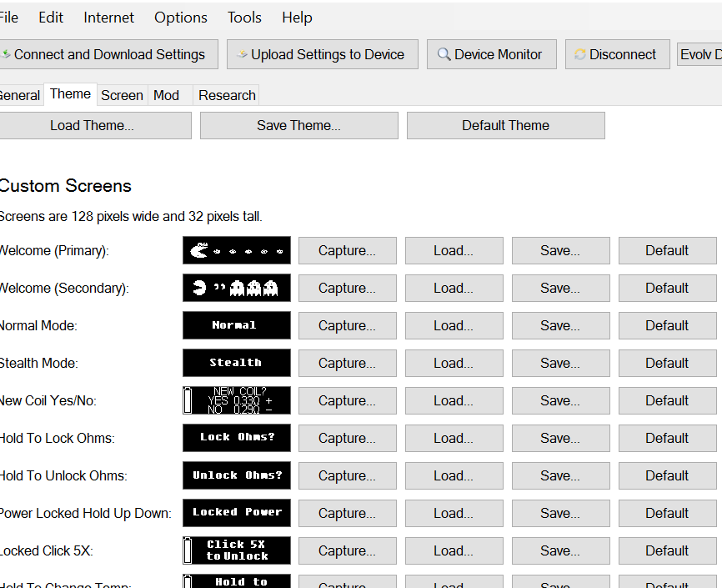
Task: Click the Upload Settings to Device icon
Action: [243, 54]
